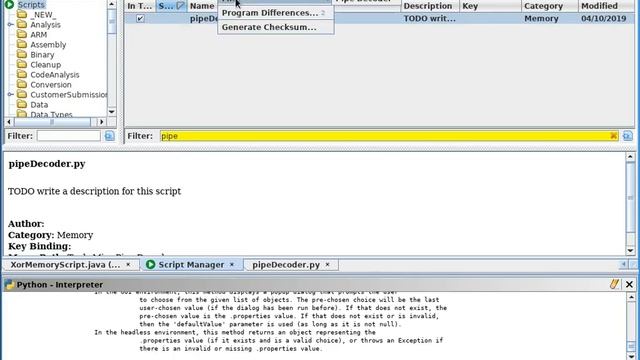
Task: Click the 'pipeDecoder.py' heading in description pane
Action: (47, 164)
